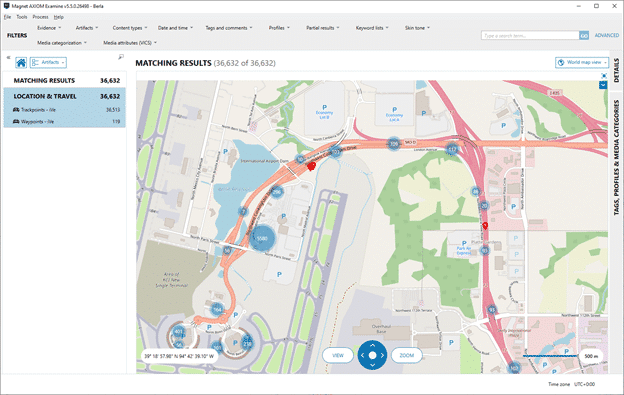Click the blue chevron toggle on map
Viewport: 624px width, 395px height.
click(x=603, y=85)
